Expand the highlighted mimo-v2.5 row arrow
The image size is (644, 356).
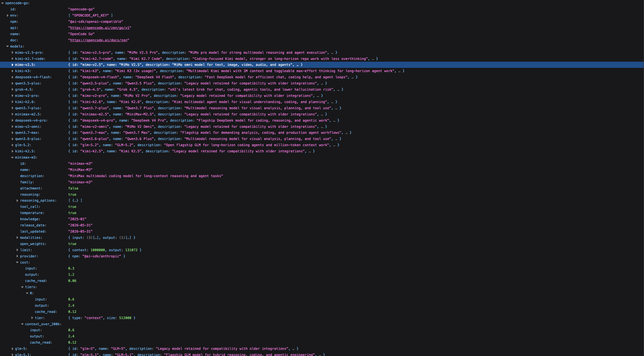[13, 65]
